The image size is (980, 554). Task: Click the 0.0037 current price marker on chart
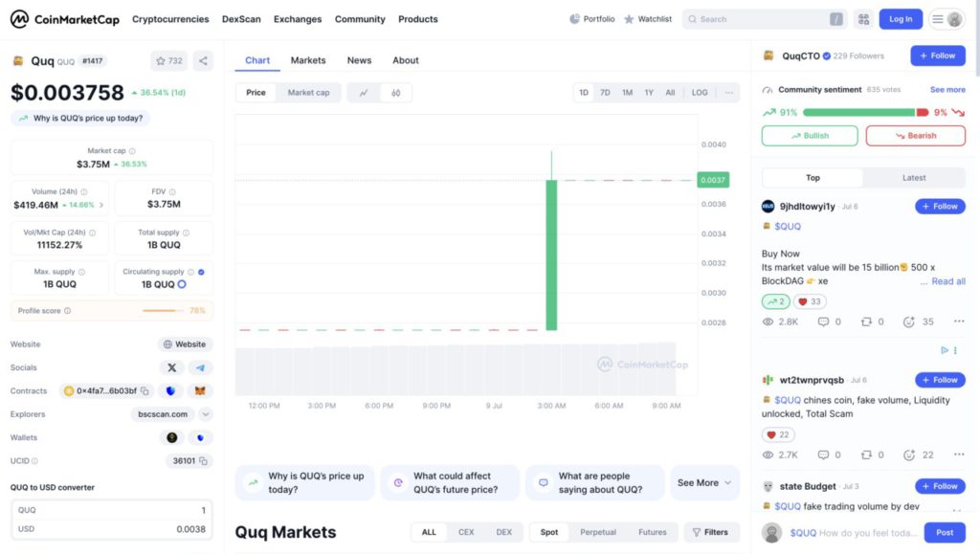(713, 180)
